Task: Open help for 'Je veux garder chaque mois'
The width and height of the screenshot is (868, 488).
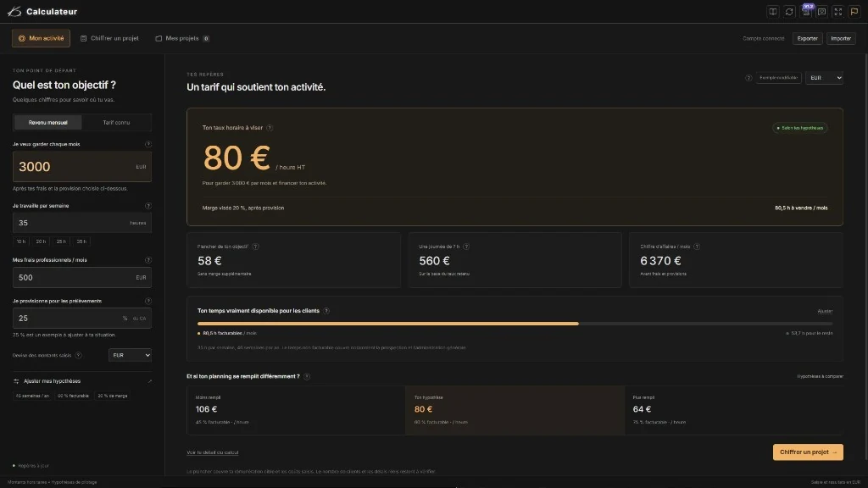Action: pos(147,144)
